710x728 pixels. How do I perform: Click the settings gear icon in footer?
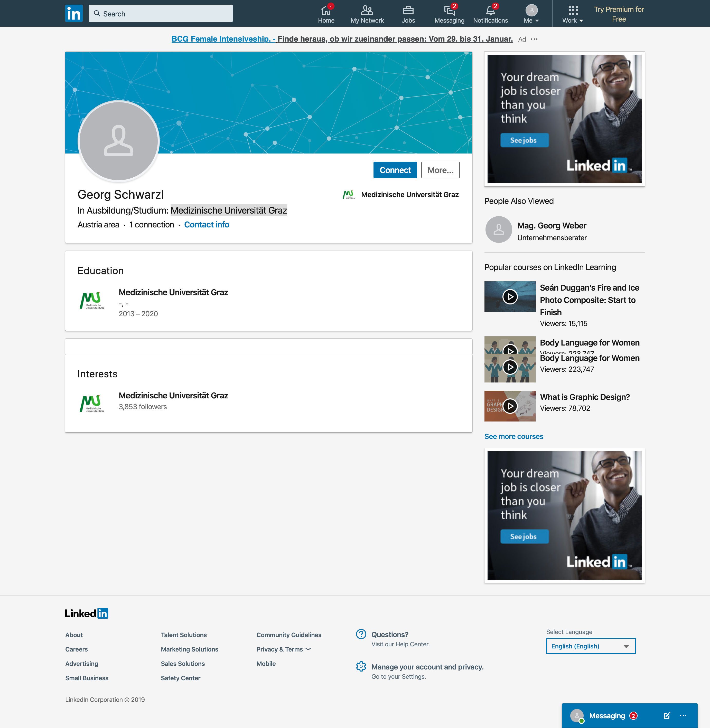tap(361, 667)
